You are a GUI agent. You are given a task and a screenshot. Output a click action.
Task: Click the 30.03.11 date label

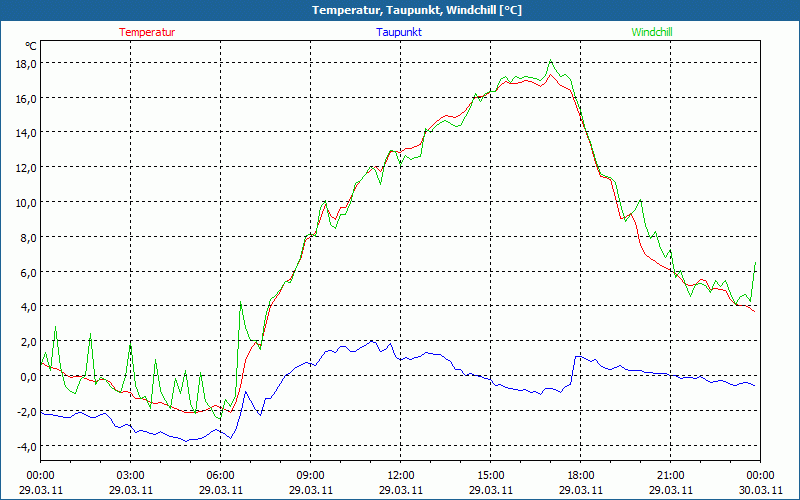click(761, 490)
